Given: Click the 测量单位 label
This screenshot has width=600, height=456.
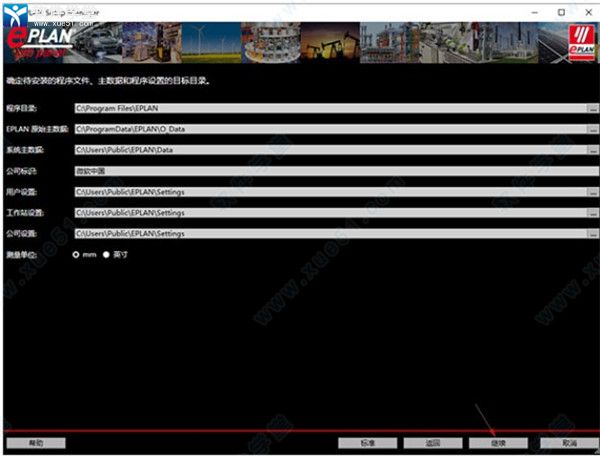Looking at the screenshot, I should coord(21,255).
